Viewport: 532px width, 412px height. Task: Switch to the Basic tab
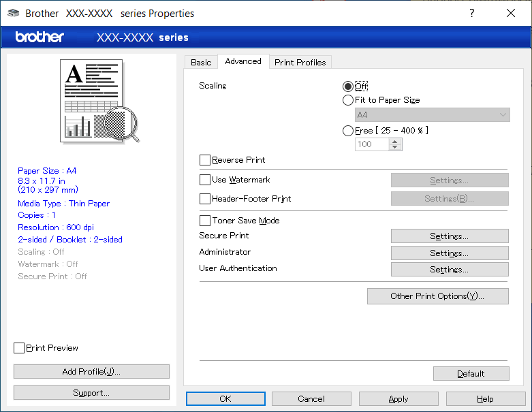[201, 63]
